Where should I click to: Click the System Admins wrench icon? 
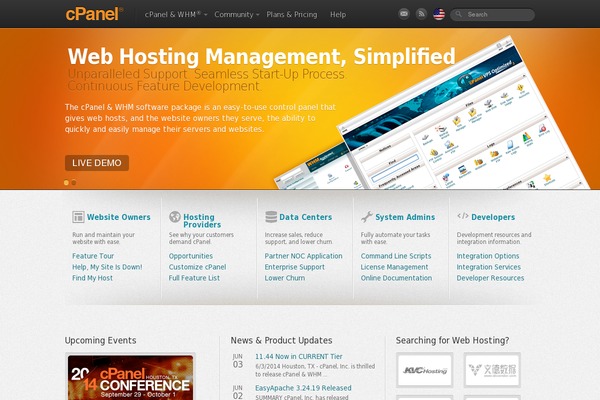367,217
